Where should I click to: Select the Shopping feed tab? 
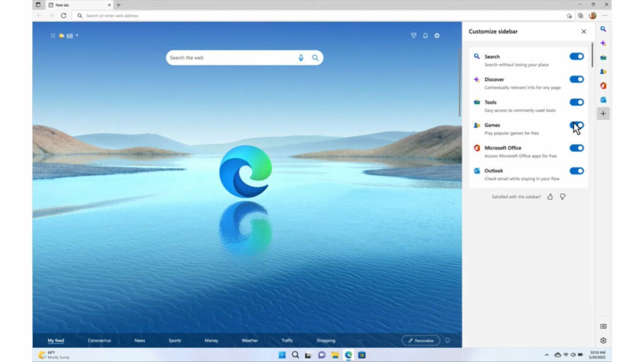coord(326,341)
